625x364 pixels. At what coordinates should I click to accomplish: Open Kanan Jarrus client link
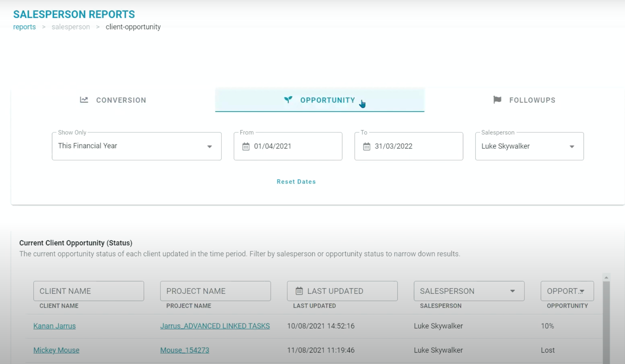pos(55,326)
